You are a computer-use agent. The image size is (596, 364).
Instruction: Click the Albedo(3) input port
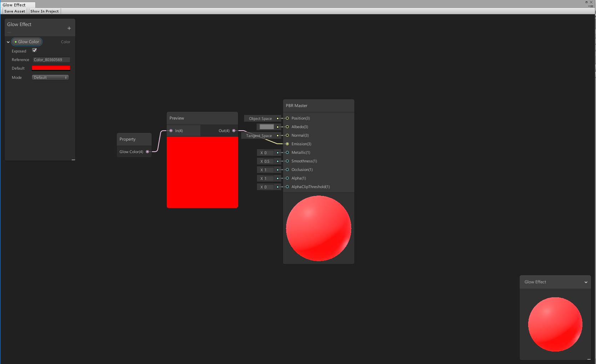(x=287, y=127)
